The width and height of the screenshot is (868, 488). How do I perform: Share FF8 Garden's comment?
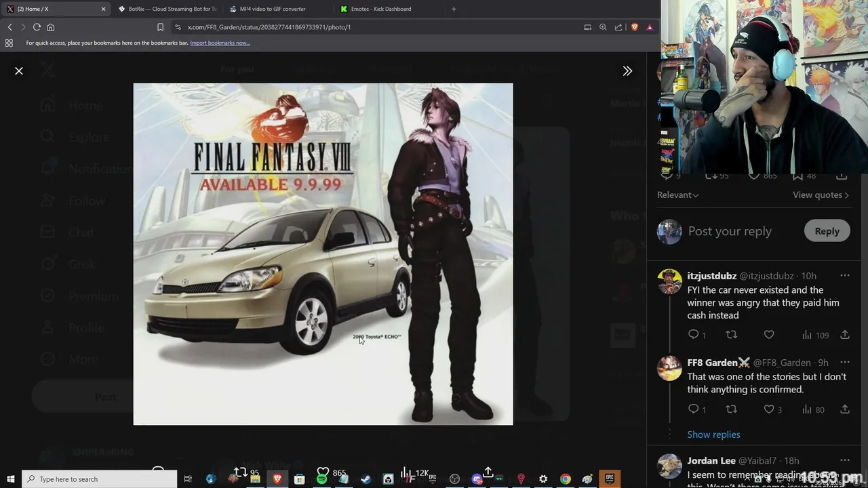pos(845,409)
